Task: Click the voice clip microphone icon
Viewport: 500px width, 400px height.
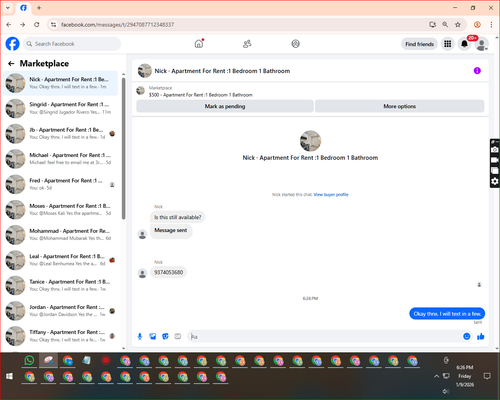Action: coord(140,336)
